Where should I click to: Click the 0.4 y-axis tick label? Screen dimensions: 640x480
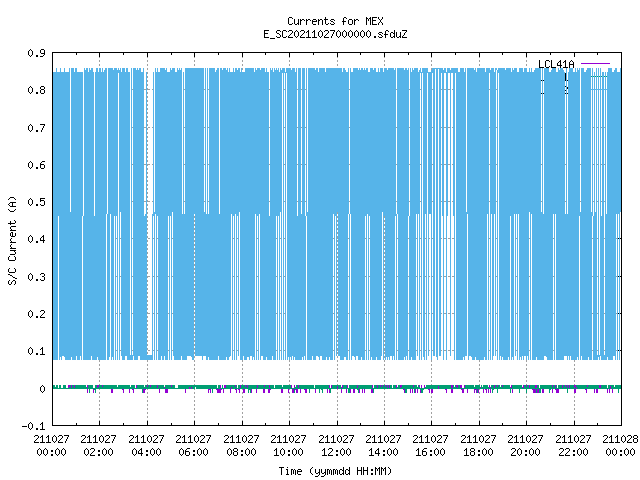tap(36, 239)
